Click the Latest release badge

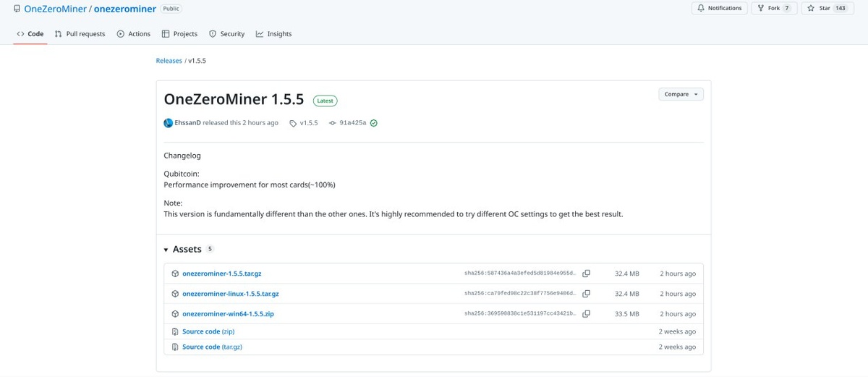pos(325,101)
